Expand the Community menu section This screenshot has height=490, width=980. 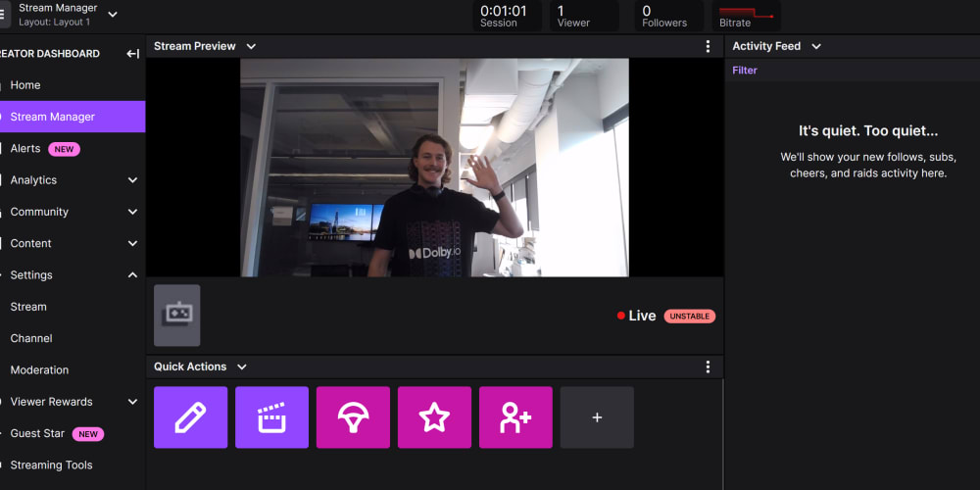[132, 212]
